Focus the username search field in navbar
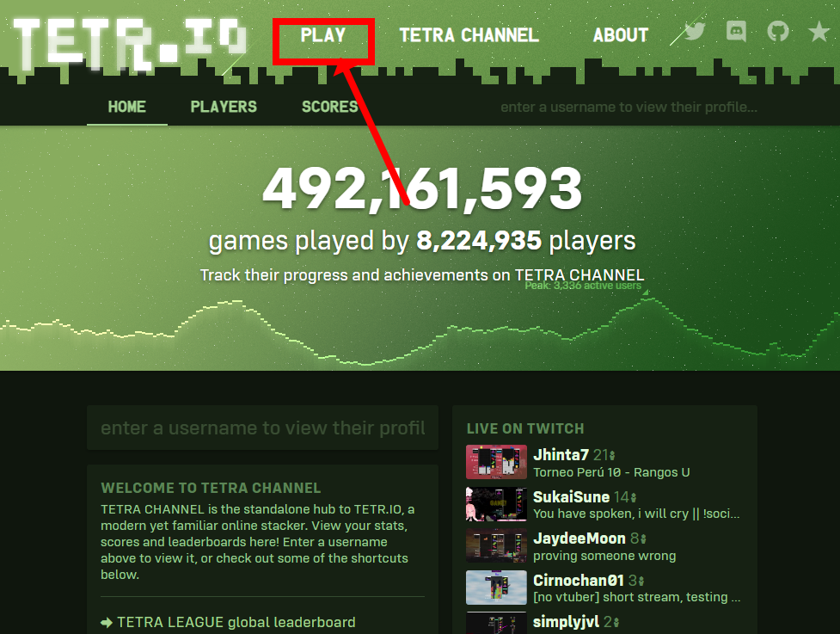 [x=628, y=108]
